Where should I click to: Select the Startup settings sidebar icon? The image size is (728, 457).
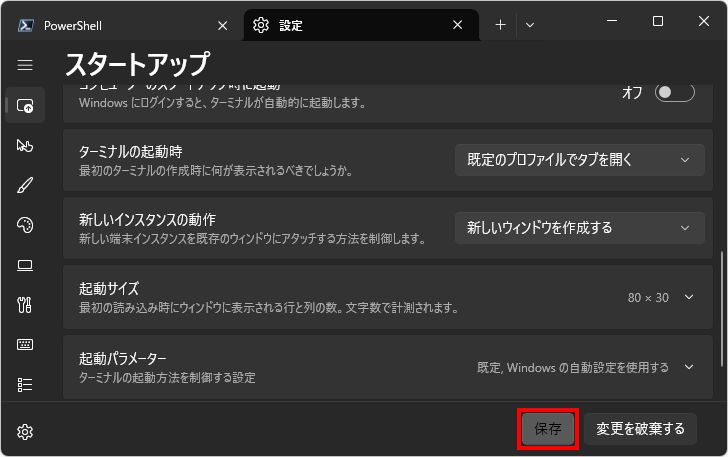pos(25,105)
